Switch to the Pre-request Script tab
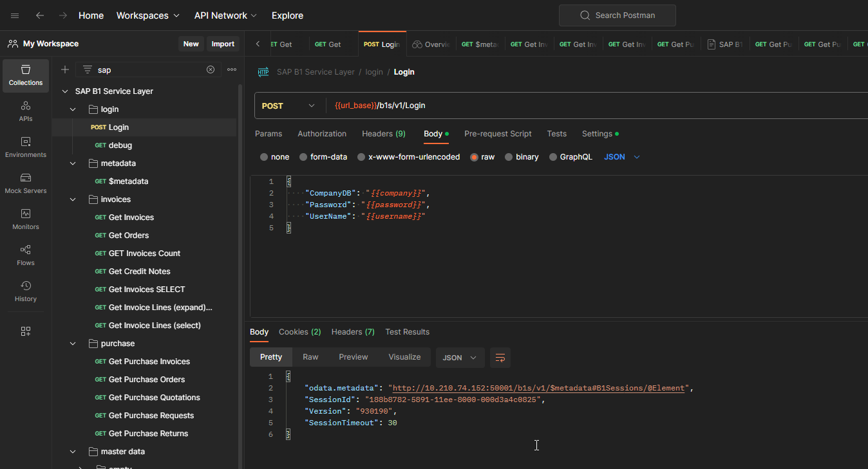This screenshot has height=469, width=868. click(498, 134)
